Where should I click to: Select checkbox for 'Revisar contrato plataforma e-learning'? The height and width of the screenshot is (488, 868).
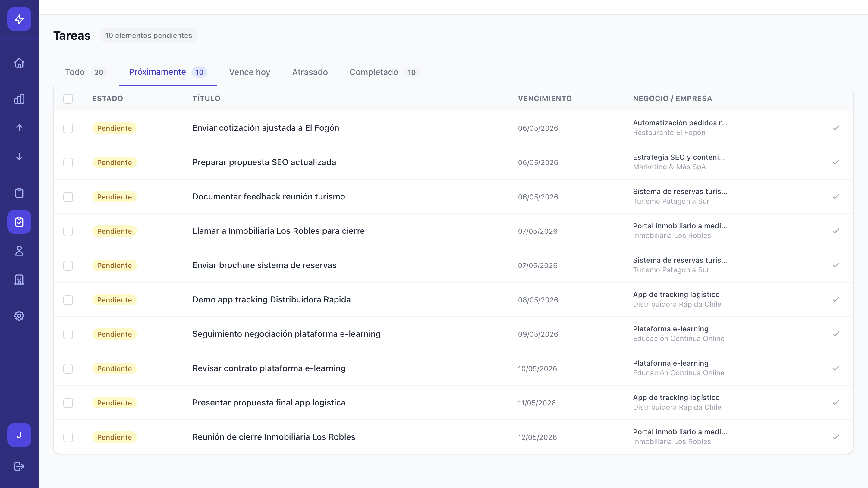tap(68, 369)
